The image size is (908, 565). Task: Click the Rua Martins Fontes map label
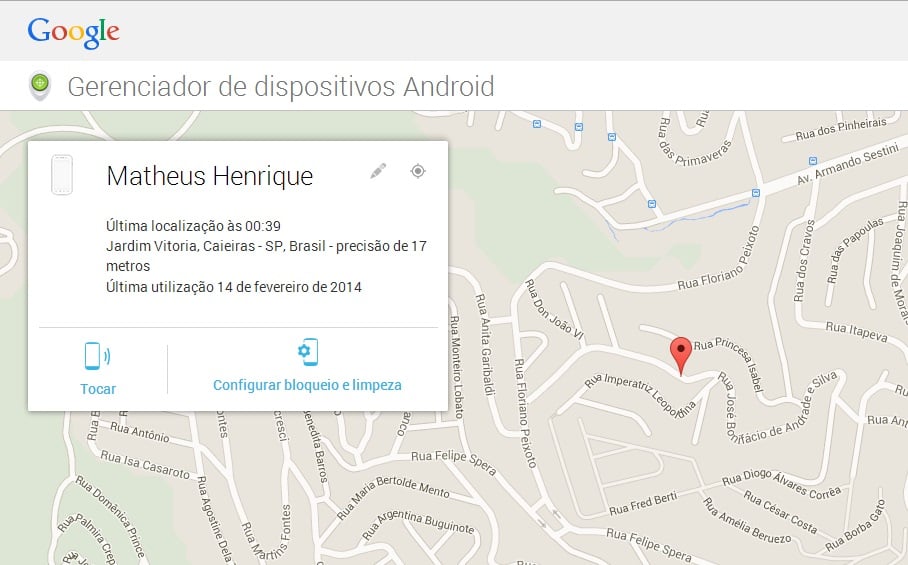pos(267,532)
